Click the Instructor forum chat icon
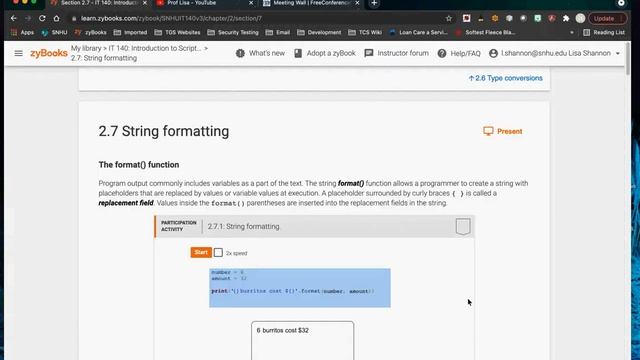This screenshot has height=360, width=640. tap(369, 53)
